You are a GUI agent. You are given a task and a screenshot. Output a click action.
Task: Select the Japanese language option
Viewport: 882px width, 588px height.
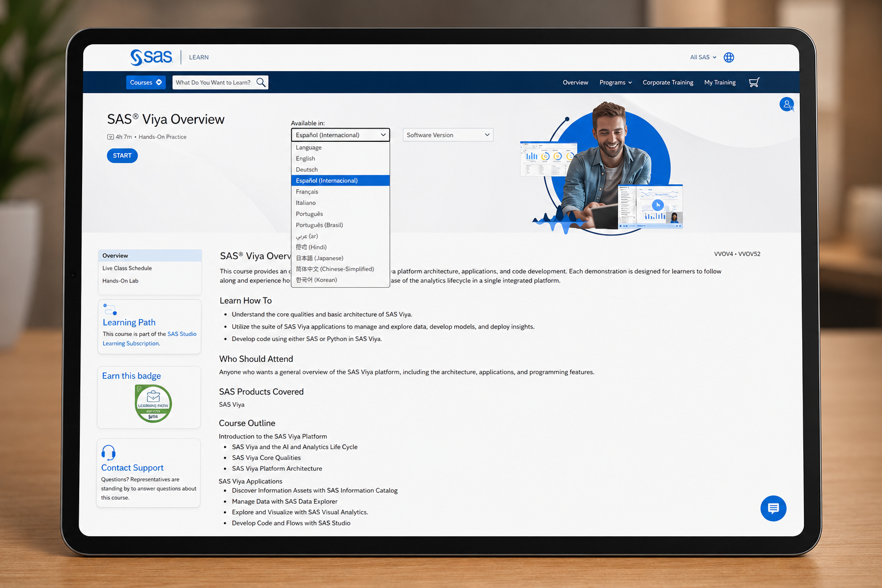click(x=341, y=258)
